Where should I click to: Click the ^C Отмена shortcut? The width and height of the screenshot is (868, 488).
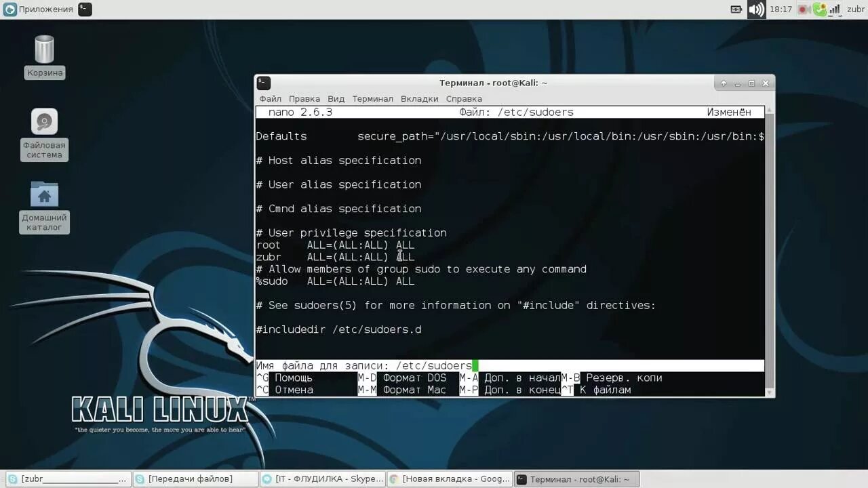pos(285,390)
